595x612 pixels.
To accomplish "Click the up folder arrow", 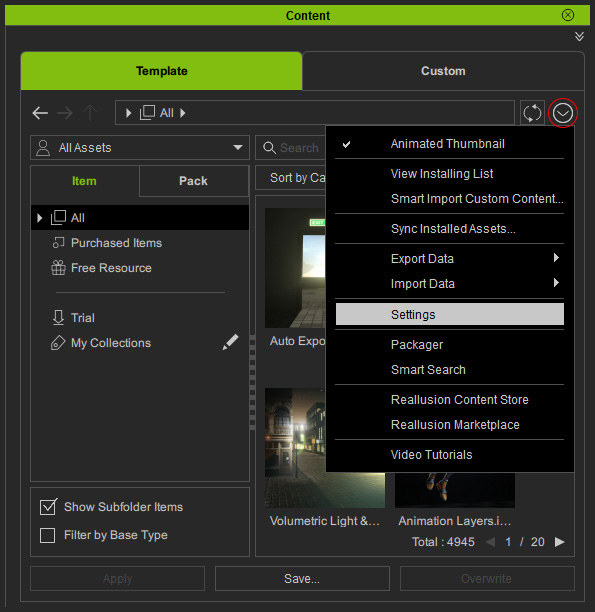I will click(90, 113).
